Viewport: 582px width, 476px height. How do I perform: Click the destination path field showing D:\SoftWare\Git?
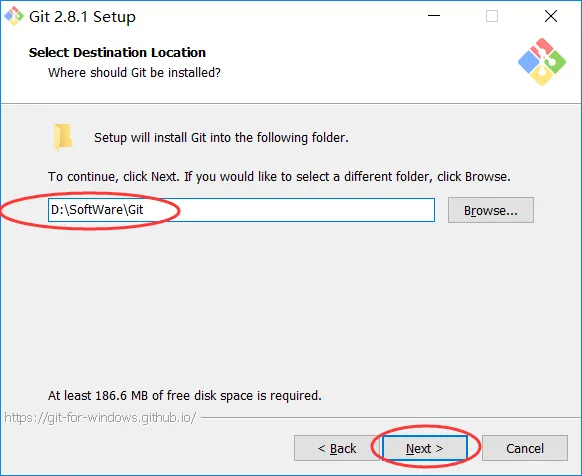(x=241, y=210)
